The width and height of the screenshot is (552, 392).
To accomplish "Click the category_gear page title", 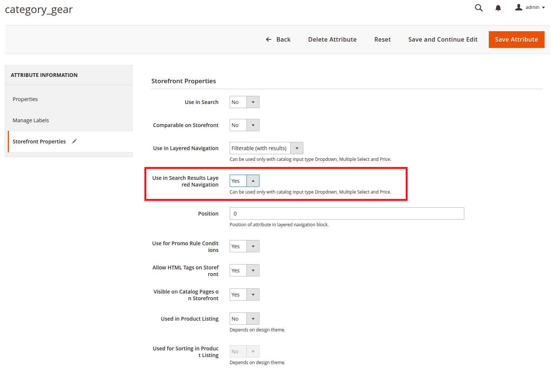I will [x=39, y=9].
